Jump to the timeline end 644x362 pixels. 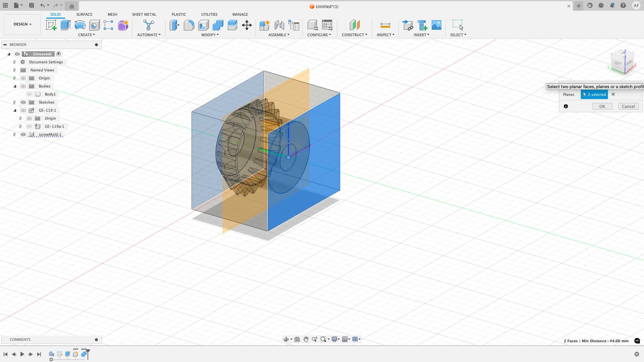39,354
